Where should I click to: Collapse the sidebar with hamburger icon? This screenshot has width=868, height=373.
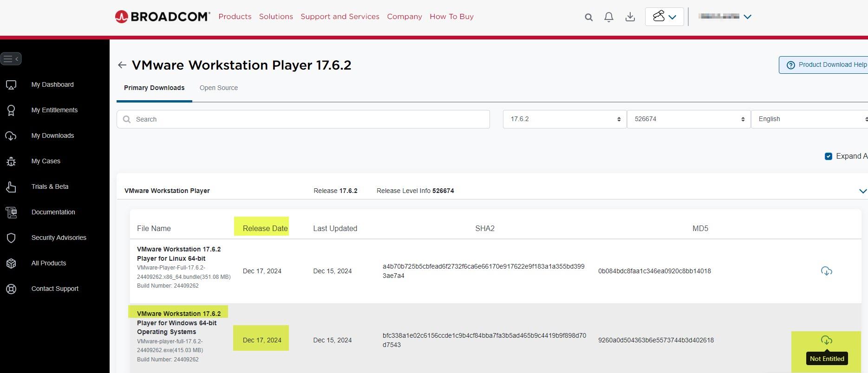click(11, 59)
